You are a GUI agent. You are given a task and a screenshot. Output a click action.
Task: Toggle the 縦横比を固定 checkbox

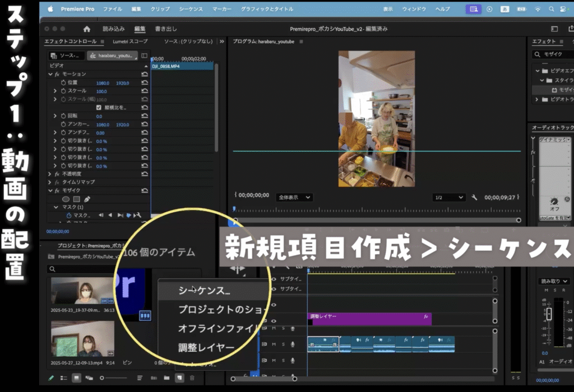pos(99,108)
